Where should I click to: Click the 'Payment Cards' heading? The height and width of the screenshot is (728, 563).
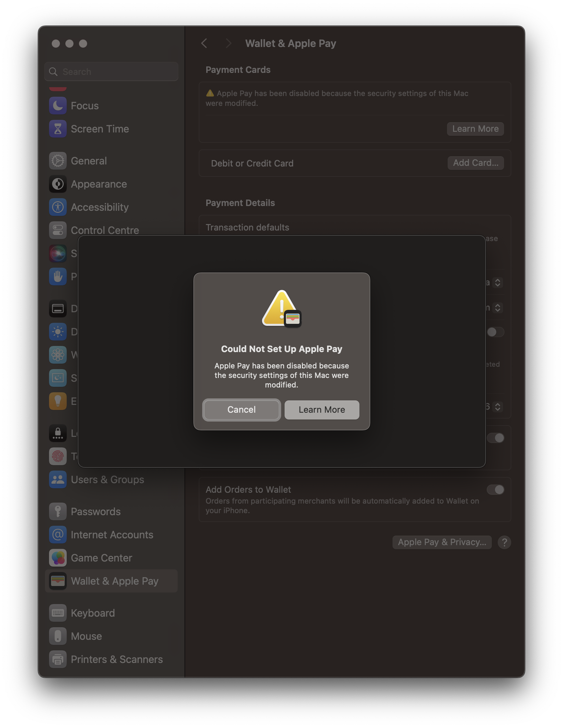coord(238,70)
